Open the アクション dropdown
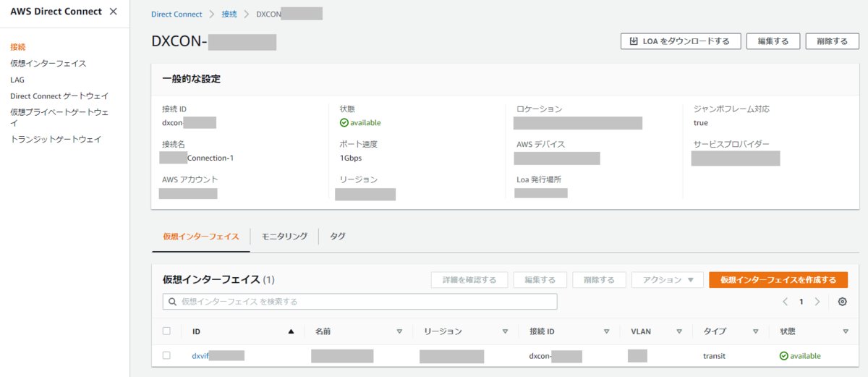This screenshot has height=377, width=868. pos(668,280)
